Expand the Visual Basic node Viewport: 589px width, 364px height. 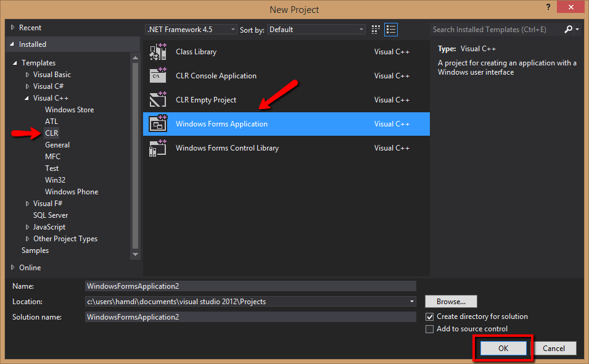coord(27,75)
